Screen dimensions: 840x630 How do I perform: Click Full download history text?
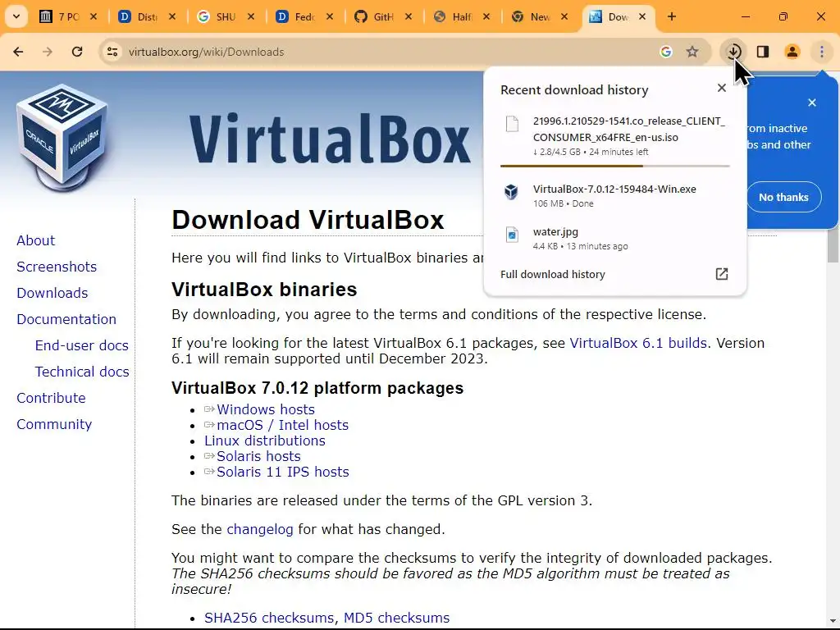point(552,274)
